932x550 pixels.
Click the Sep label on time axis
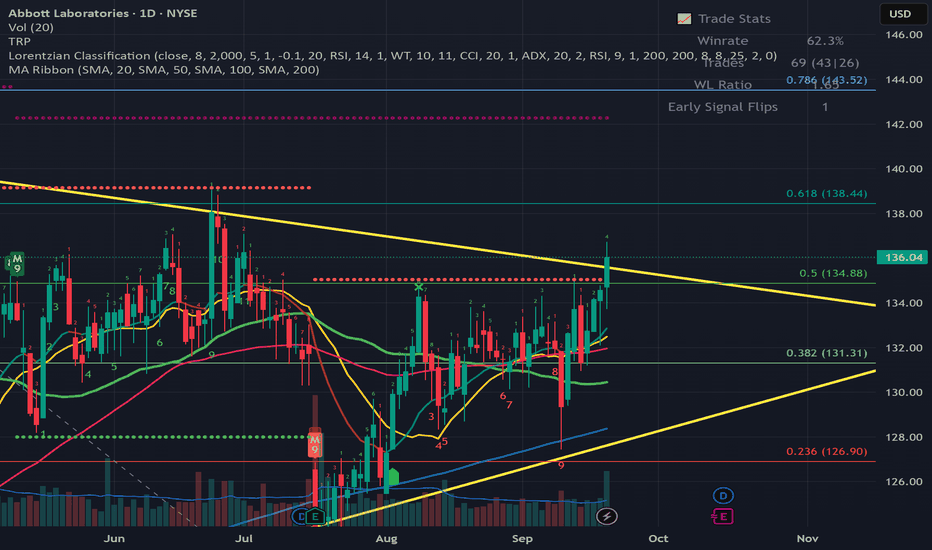(x=522, y=538)
